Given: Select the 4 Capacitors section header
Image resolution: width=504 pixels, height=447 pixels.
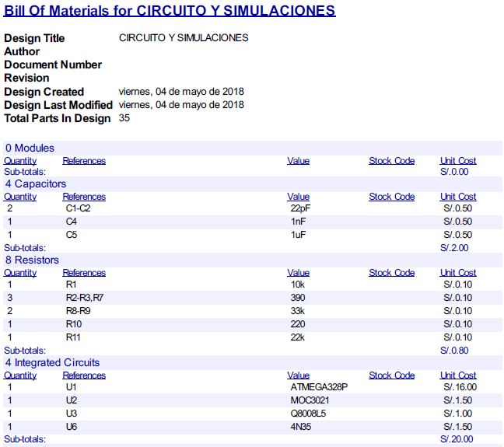Looking at the screenshot, I should point(35,183).
